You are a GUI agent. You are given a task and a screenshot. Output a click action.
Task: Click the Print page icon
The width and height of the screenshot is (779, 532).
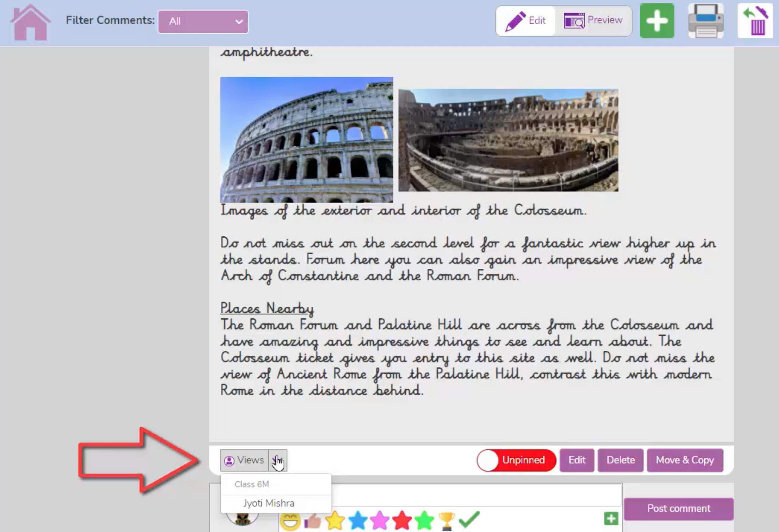tap(705, 21)
